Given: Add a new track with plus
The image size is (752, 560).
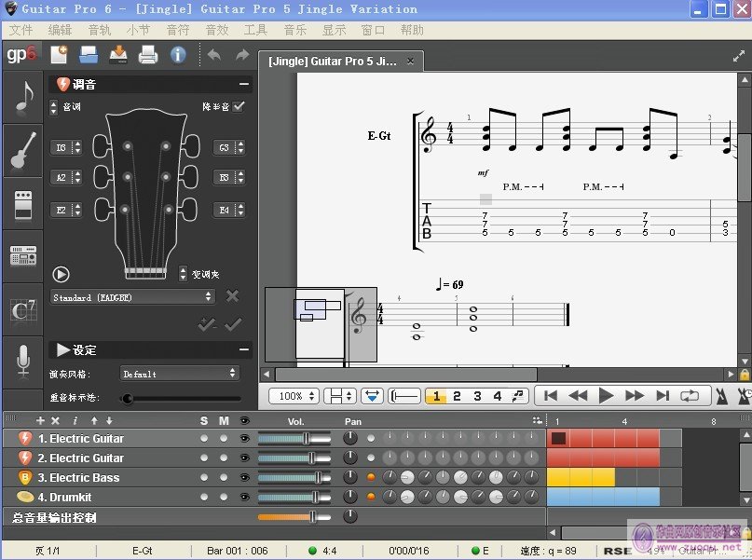Looking at the screenshot, I should pyautogui.click(x=40, y=420).
